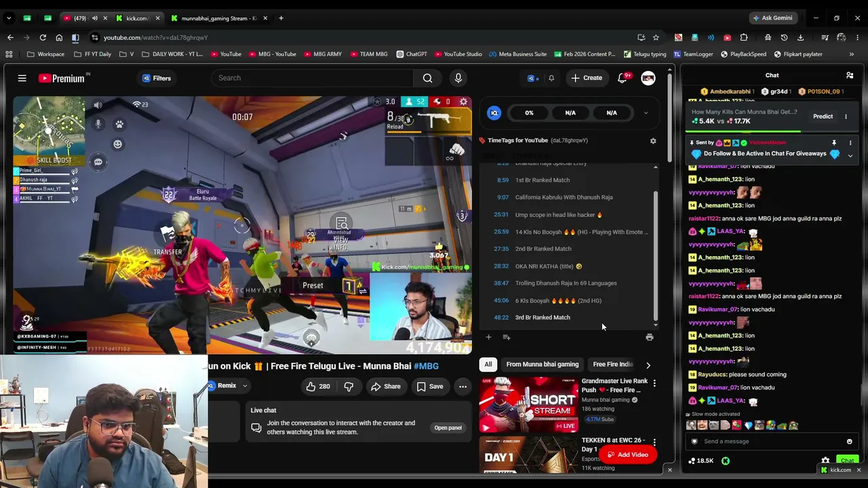Click the TimeTags add-to-list icon
This screenshot has height=488, width=868.
[506, 337]
